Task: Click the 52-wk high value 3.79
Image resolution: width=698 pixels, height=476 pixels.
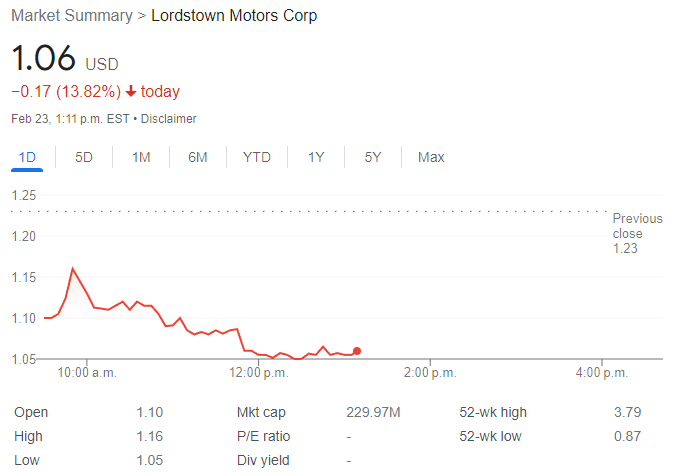Action: coord(628,412)
